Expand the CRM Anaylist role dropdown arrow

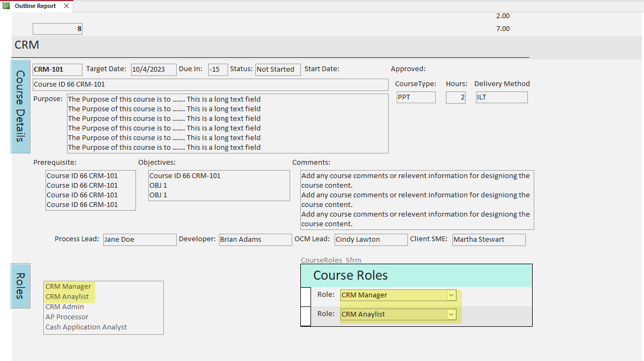click(x=451, y=314)
